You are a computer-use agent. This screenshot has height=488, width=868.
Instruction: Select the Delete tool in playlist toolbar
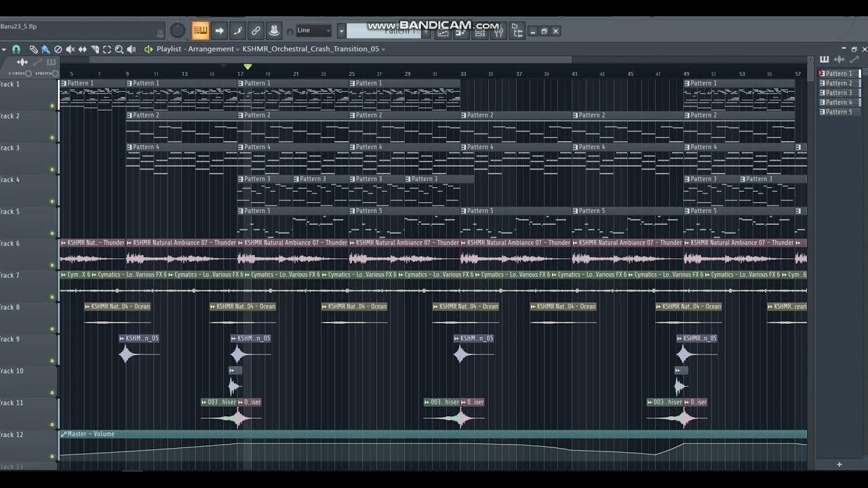(x=58, y=49)
